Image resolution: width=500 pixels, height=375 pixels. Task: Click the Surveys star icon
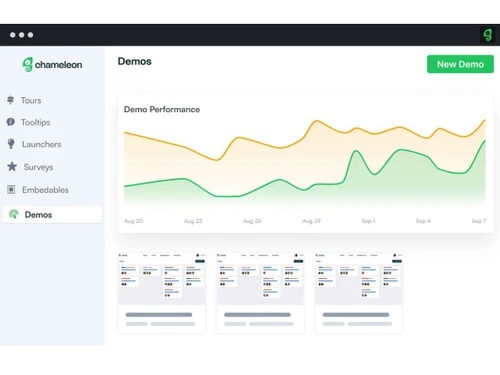point(12,166)
